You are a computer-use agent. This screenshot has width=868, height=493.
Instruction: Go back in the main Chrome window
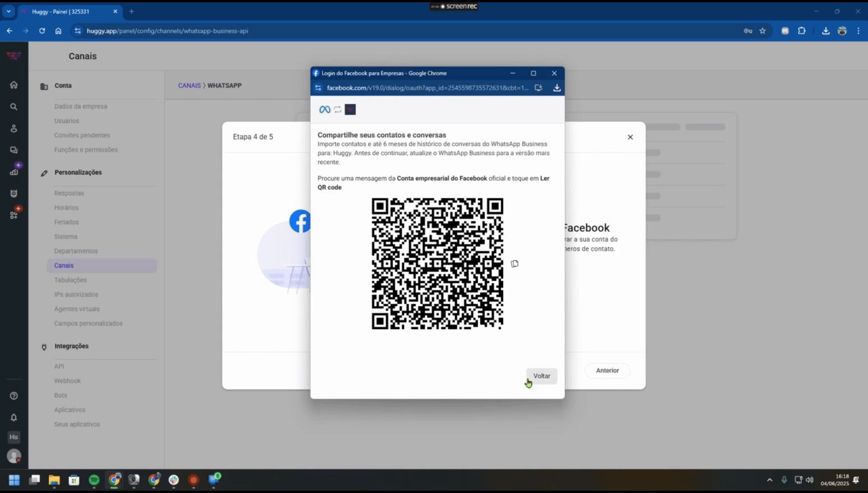point(10,31)
